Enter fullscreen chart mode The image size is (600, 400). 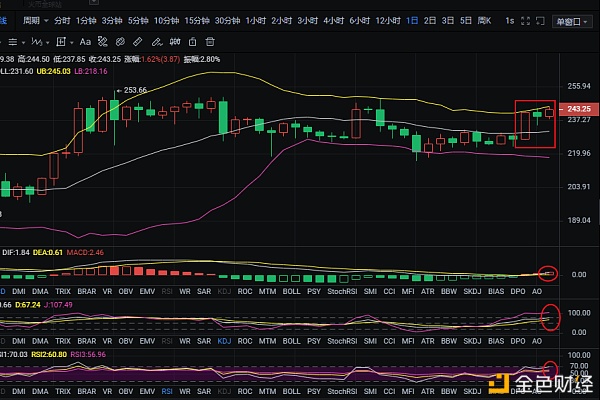525,21
